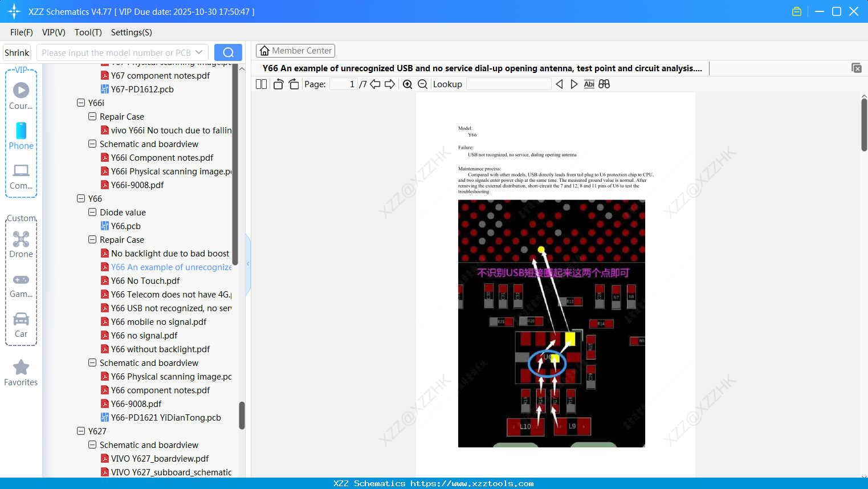Open the model number dropdown arrow
Screen dimensions: 868x489
pyautogui.click(x=199, y=52)
